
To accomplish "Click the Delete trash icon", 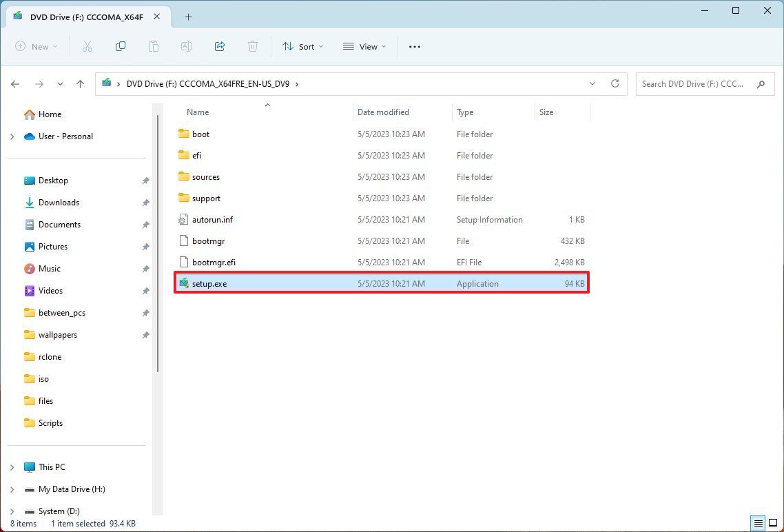I will tap(252, 46).
